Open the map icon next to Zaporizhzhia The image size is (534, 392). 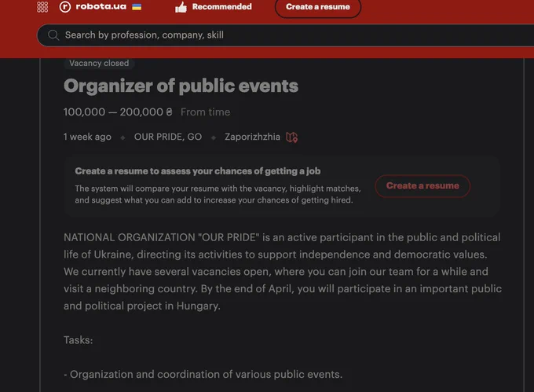click(291, 137)
